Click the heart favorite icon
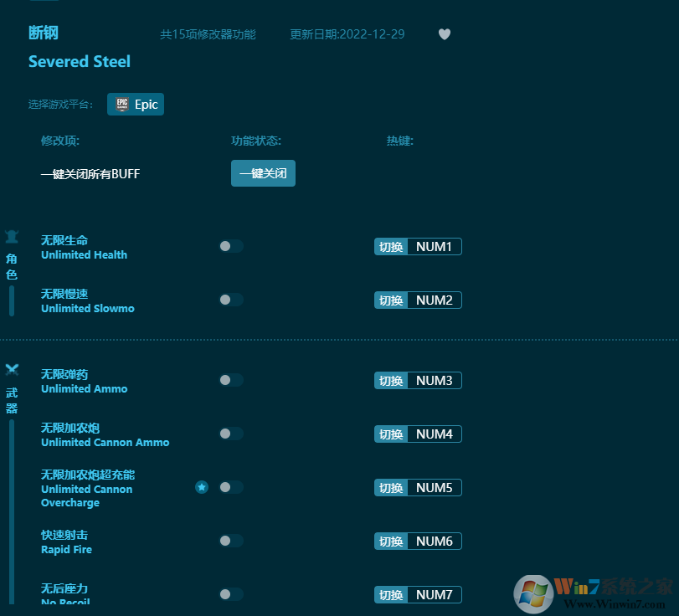The image size is (679, 616). pyautogui.click(x=445, y=34)
